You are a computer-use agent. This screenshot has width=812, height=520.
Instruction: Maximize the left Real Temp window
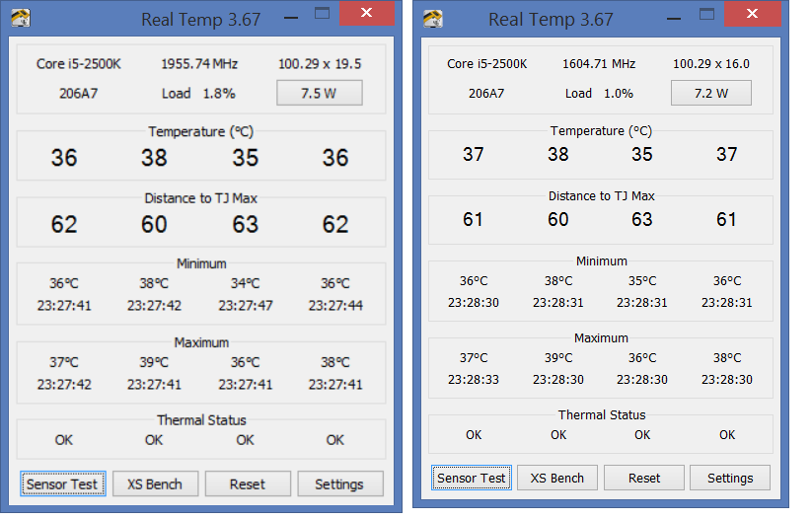(322, 14)
